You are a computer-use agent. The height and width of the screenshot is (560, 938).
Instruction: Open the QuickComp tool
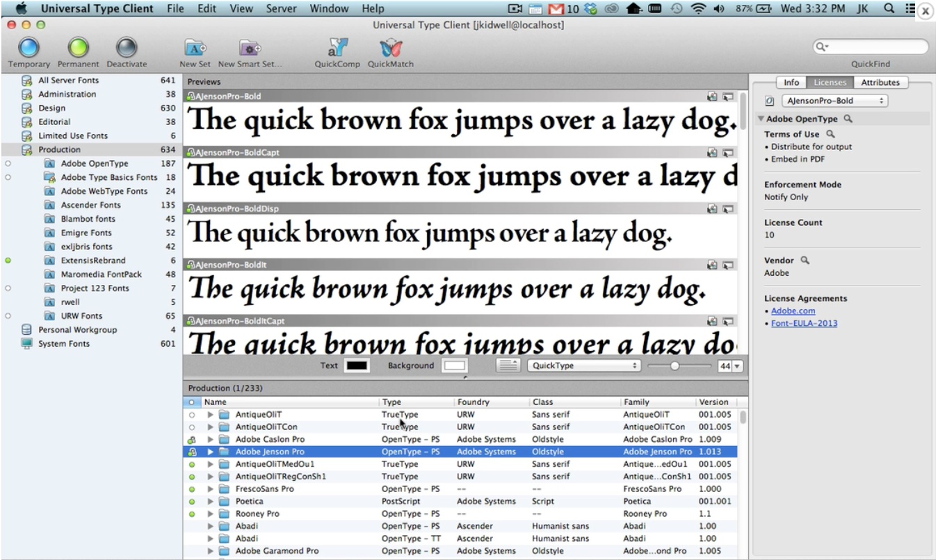[x=337, y=47]
